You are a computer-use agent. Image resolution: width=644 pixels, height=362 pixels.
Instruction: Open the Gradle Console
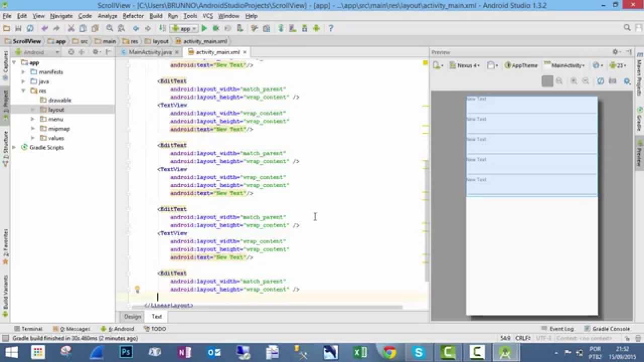point(607,329)
